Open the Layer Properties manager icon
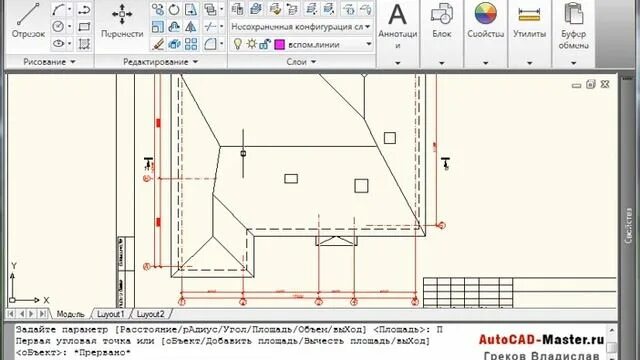The height and width of the screenshot is (360, 640). pos(238,9)
